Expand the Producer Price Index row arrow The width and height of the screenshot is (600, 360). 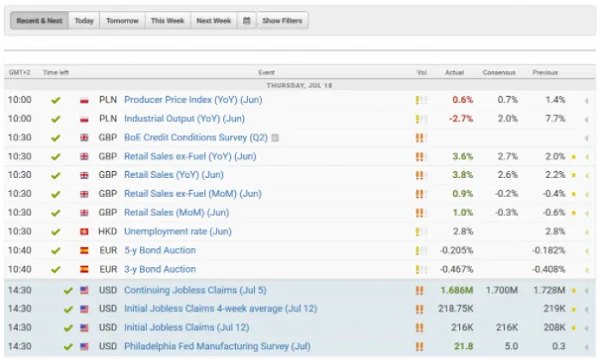click(x=586, y=101)
